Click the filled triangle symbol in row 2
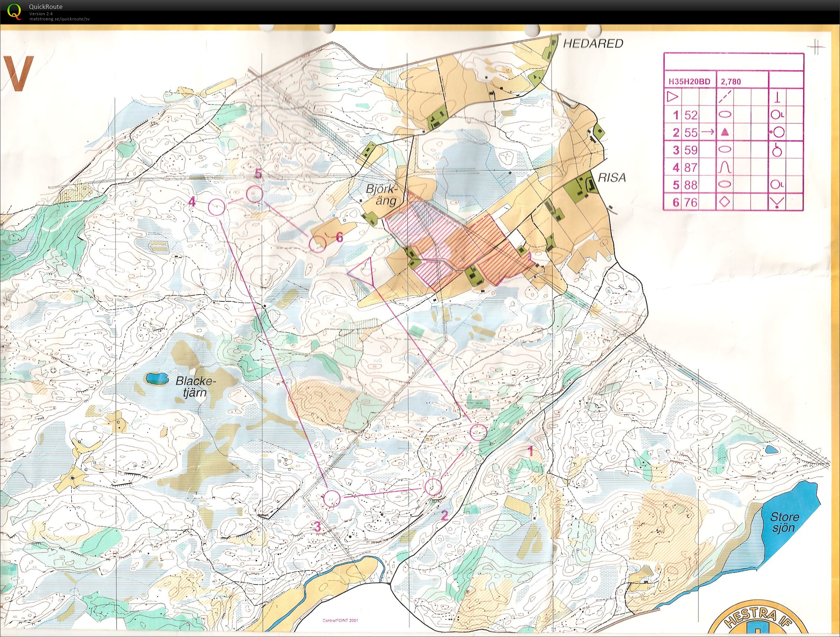This screenshot has height=637, width=840. pyautogui.click(x=725, y=132)
